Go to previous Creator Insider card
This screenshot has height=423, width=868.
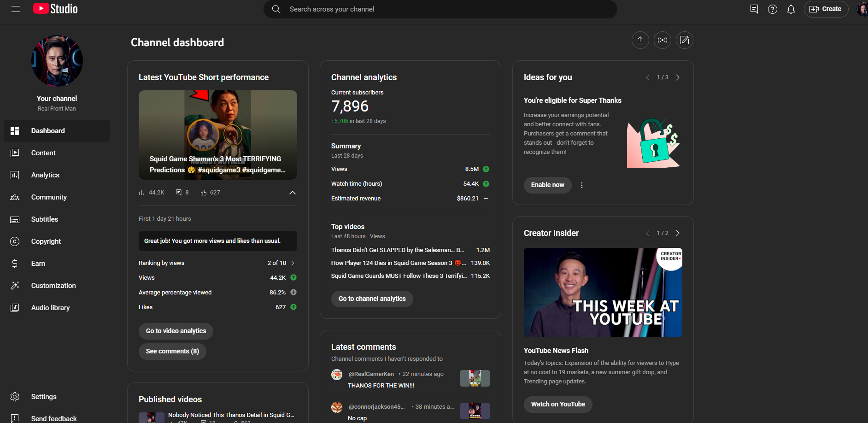click(648, 233)
